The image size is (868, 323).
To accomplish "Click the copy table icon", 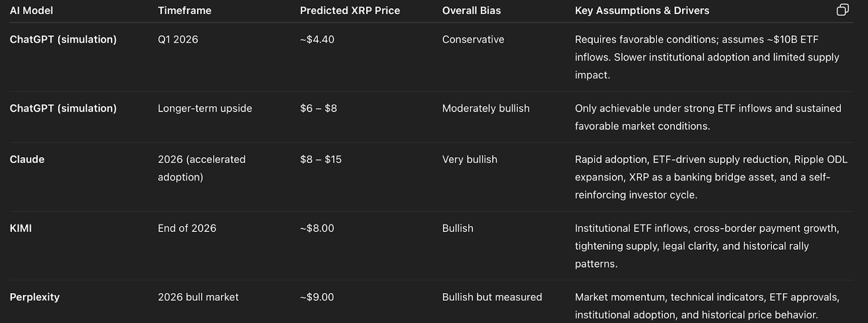I will pyautogui.click(x=842, y=10).
